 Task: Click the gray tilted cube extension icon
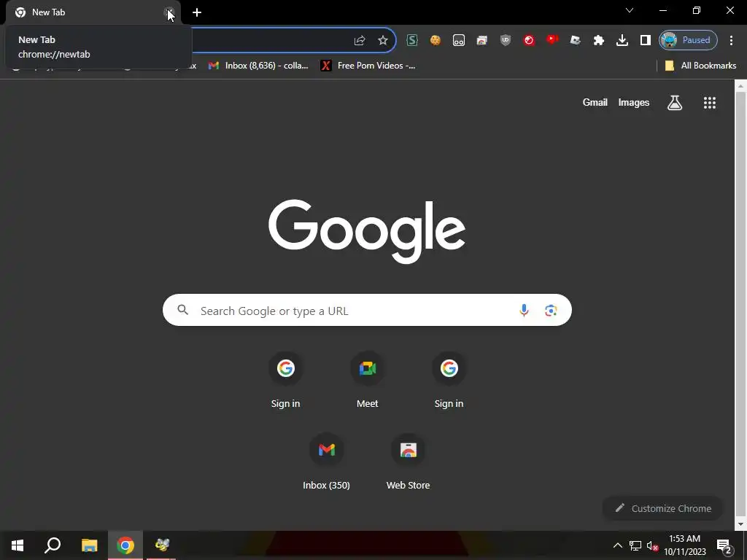point(576,40)
